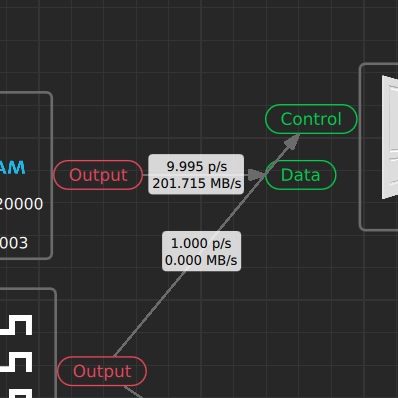Click the lower red Output port
The image size is (398, 398).
point(102,371)
